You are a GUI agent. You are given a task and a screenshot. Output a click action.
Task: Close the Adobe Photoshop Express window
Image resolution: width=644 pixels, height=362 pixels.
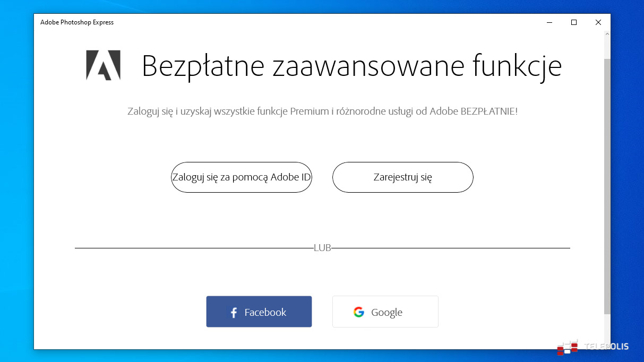tap(598, 22)
